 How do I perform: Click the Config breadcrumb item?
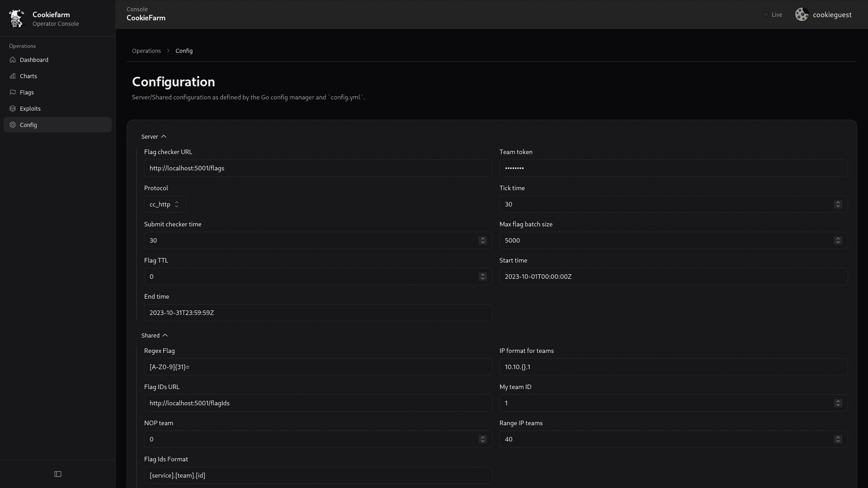(184, 51)
